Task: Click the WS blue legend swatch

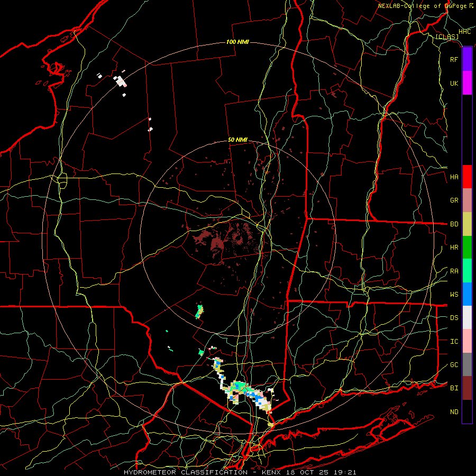Action: point(467,294)
